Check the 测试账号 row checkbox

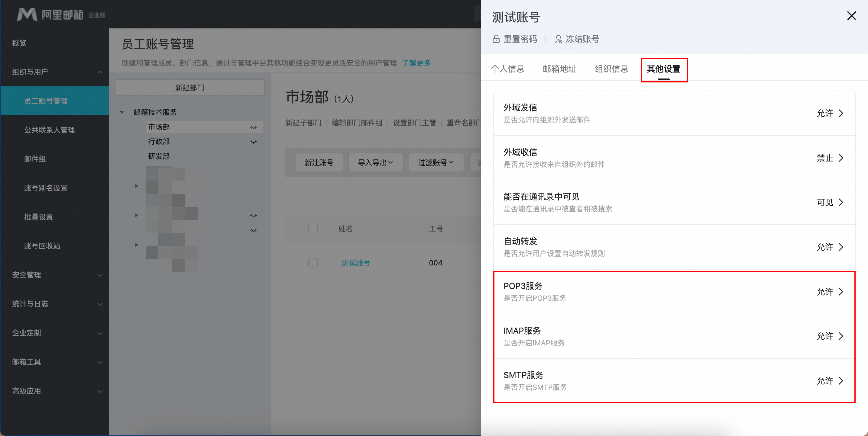point(313,263)
